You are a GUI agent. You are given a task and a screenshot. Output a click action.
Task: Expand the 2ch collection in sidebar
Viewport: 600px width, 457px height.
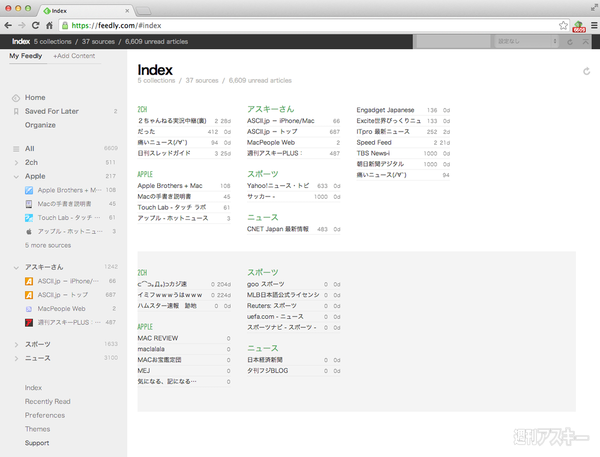pyautogui.click(x=16, y=163)
